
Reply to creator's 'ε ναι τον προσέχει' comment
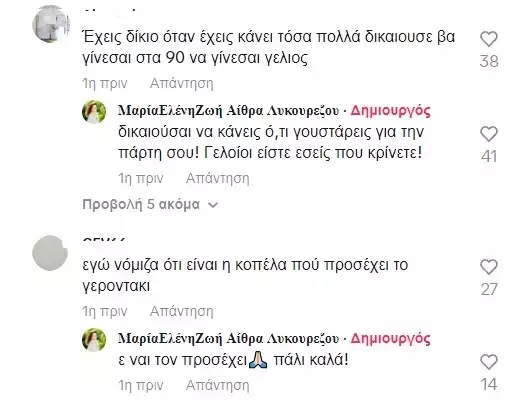click(218, 385)
